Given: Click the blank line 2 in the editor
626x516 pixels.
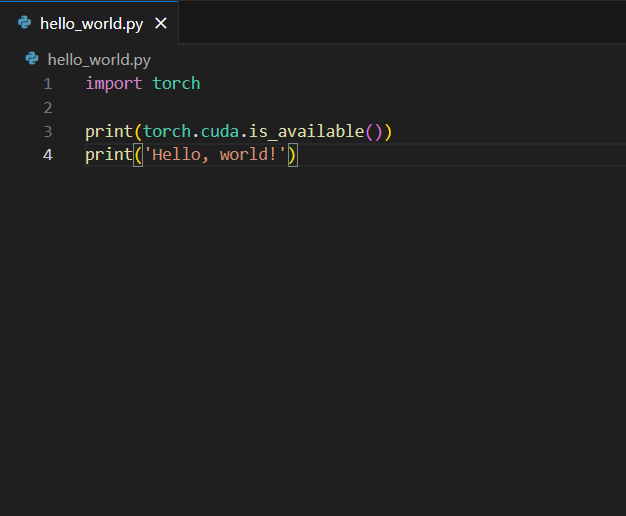Looking at the screenshot, I should click(300, 107).
